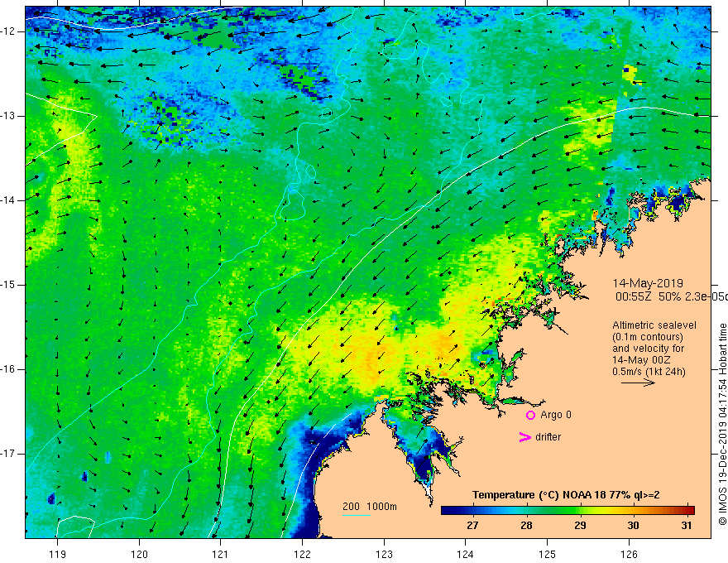
Task: Click the text '14-May 00Z'
Action: (x=641, y=360)
